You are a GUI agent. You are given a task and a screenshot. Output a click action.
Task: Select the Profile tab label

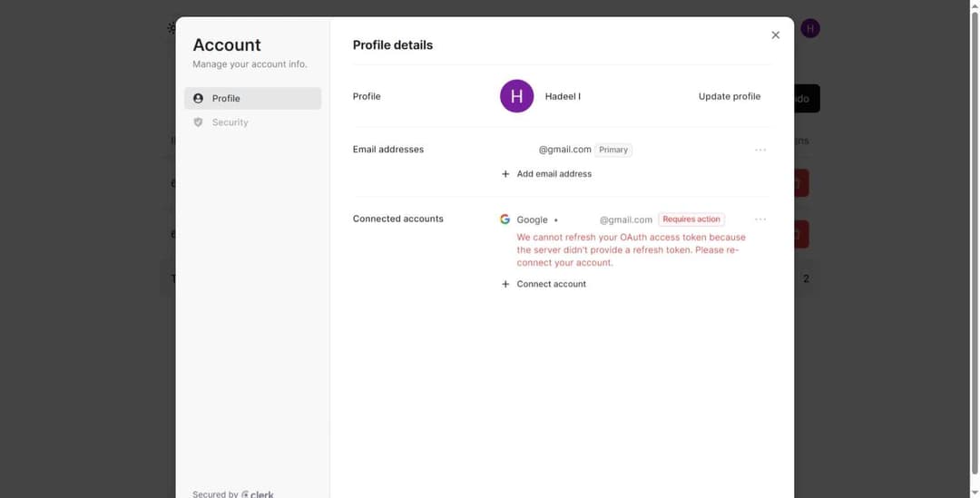pyautogui.click(x=226, y=98)
